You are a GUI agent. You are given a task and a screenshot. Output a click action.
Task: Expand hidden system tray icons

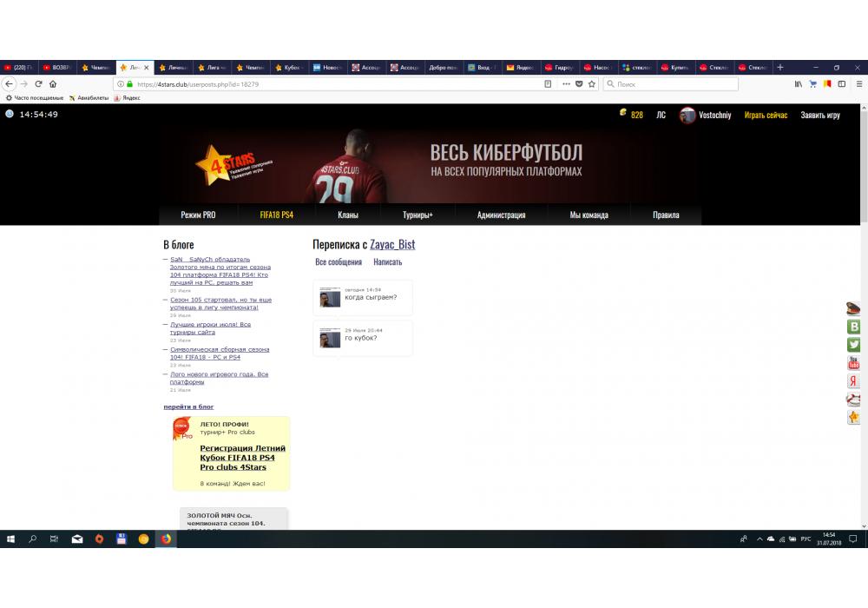(x=757, y=539)
